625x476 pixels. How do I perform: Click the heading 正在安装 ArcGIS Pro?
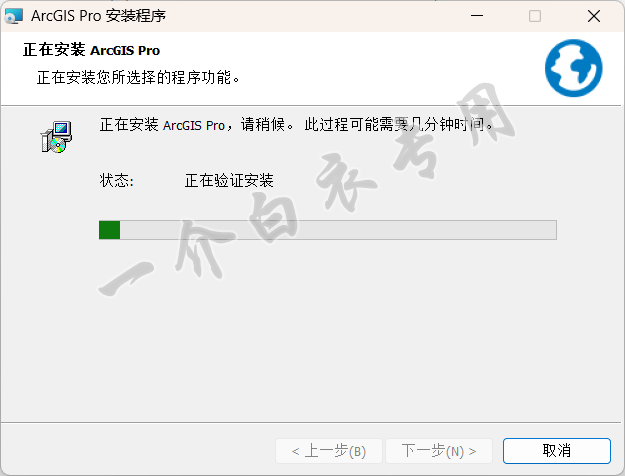91,50
